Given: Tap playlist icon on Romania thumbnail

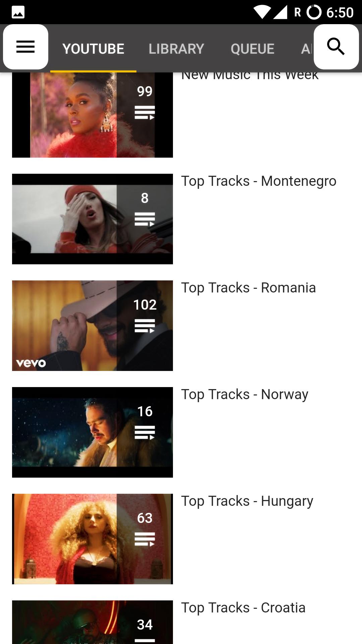Looking at the screenshot, I should pos(144,326).
